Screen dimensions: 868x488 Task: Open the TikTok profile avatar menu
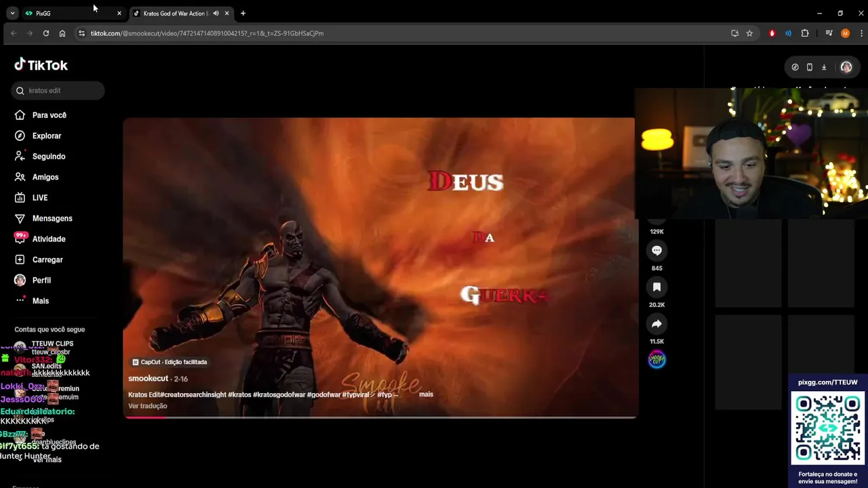[x=846, y=67]
